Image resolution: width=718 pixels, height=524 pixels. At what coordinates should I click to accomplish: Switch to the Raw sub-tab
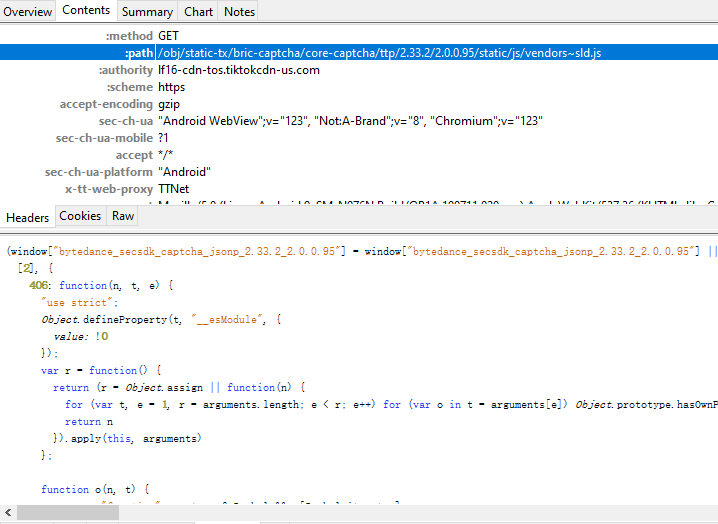pyautogui.click(x=123, y=216)
